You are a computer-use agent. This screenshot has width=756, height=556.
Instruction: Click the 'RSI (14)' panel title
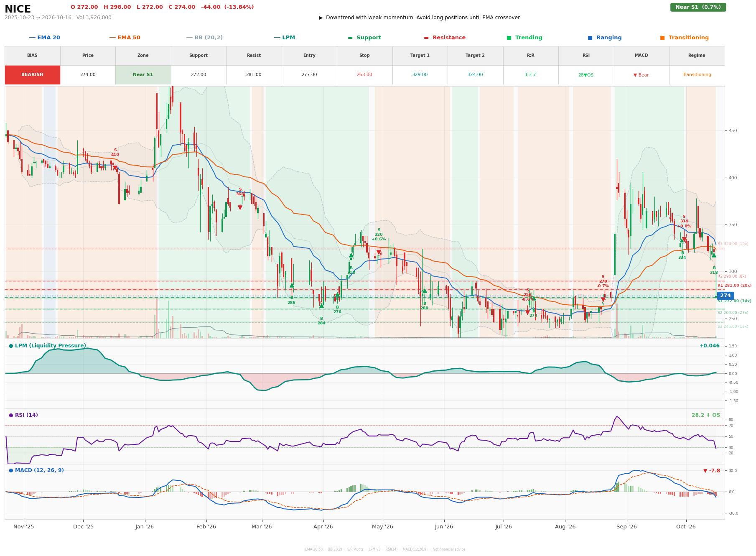click(x=23, y=415)
